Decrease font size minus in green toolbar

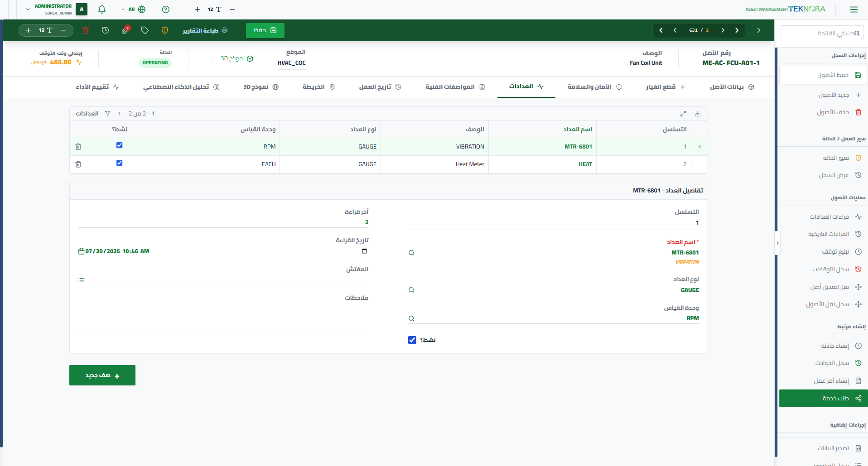click(63, 30)
